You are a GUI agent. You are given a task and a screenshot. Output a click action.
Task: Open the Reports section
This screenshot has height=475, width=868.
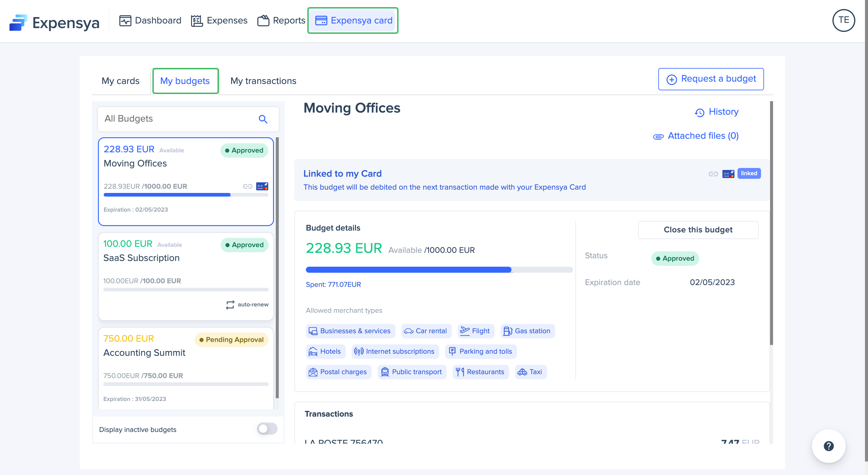(x=281, y=20)
